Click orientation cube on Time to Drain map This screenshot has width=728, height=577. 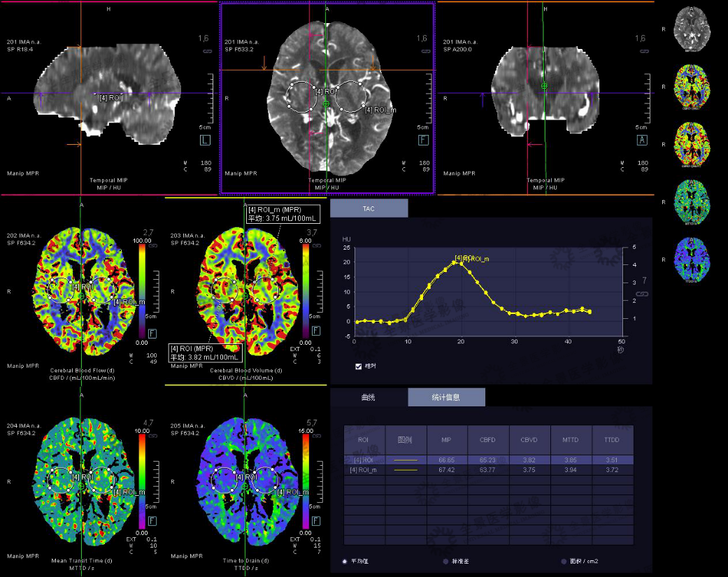pyautogui.click(x=315, y=521)
